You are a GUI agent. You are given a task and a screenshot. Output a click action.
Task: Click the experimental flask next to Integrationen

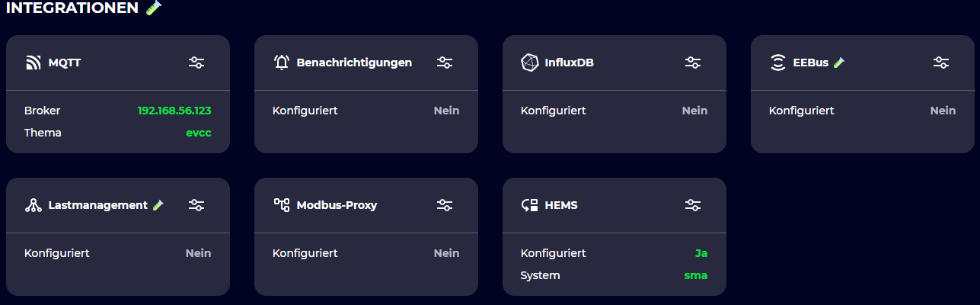coord(154,8)
